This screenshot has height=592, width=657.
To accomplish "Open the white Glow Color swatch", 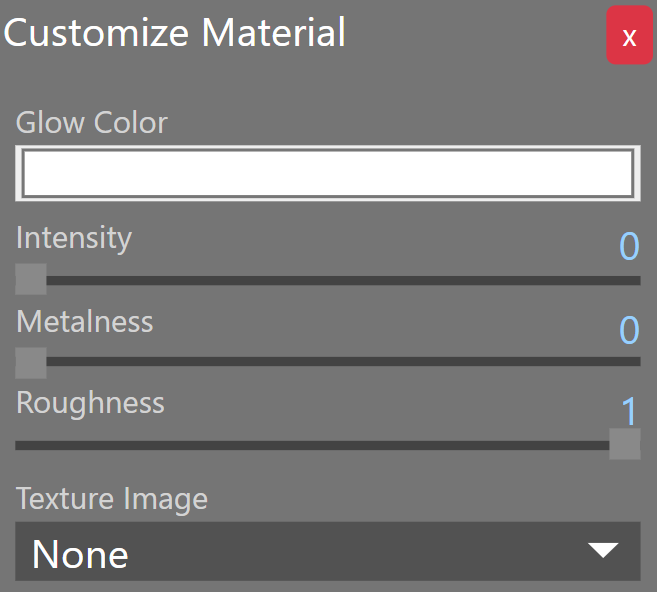I will point(327,174).
